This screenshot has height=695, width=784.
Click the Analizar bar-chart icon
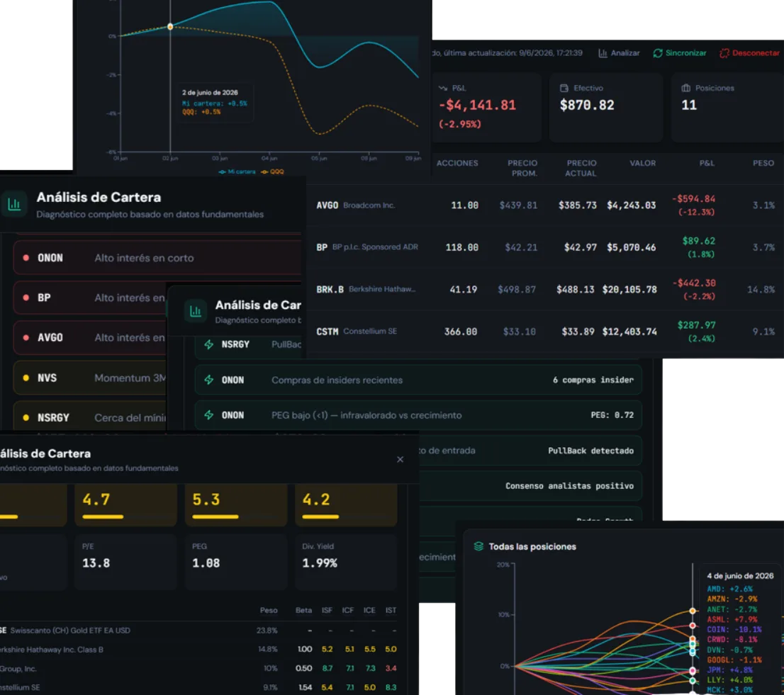(603, 53)
